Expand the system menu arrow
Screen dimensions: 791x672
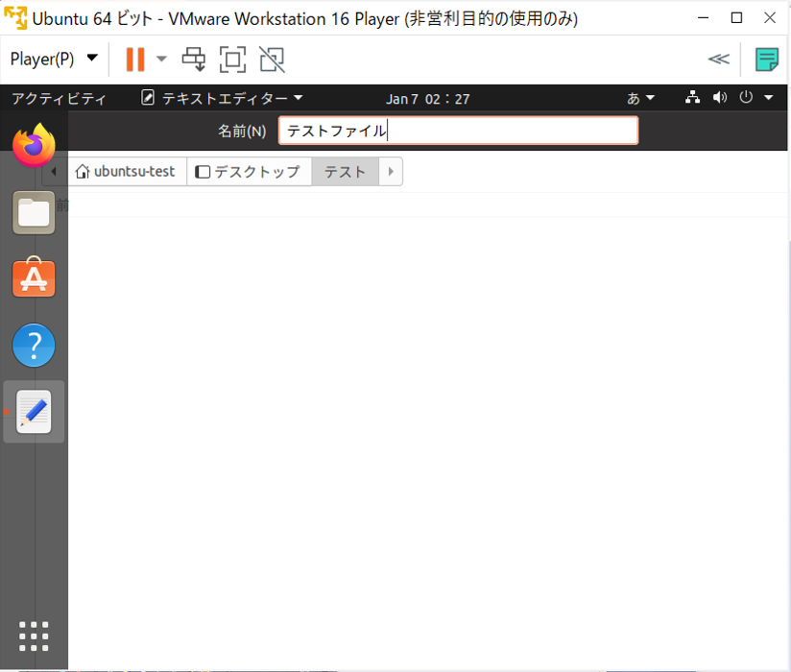769,97
